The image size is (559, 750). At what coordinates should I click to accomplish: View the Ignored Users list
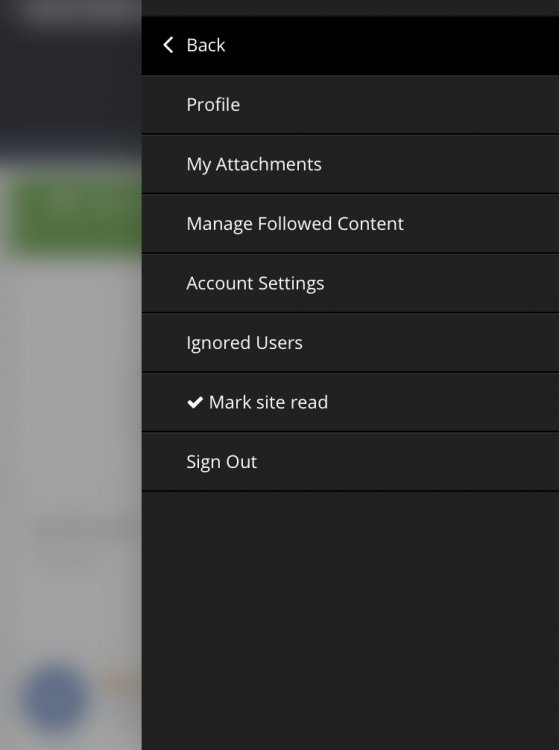[350, 343]
